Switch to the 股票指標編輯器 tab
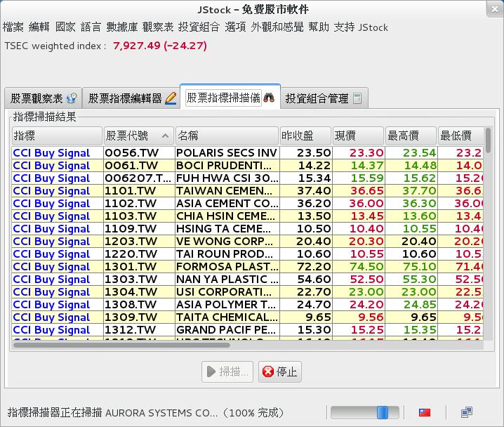This screenshot has height=427, width=504. 131,98
